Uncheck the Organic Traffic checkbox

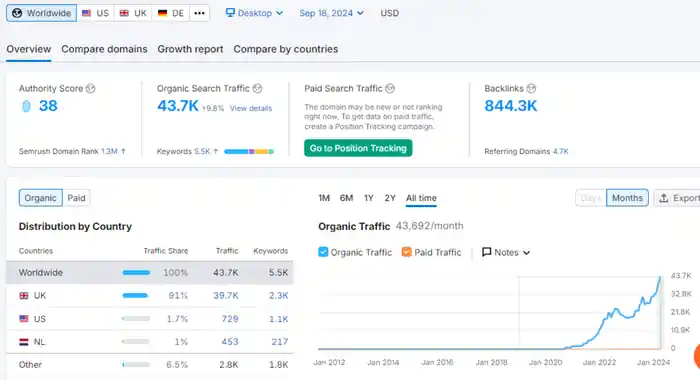pos(323,252)
